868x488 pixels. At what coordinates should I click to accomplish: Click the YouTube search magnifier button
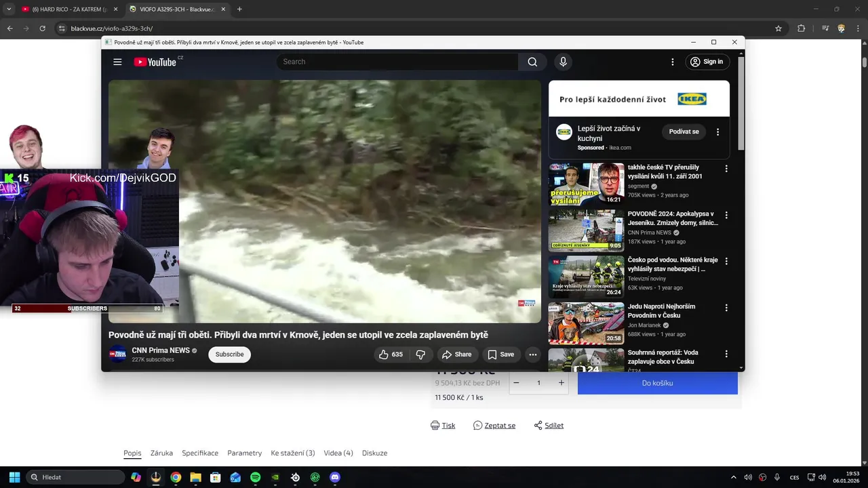point(532,62)
